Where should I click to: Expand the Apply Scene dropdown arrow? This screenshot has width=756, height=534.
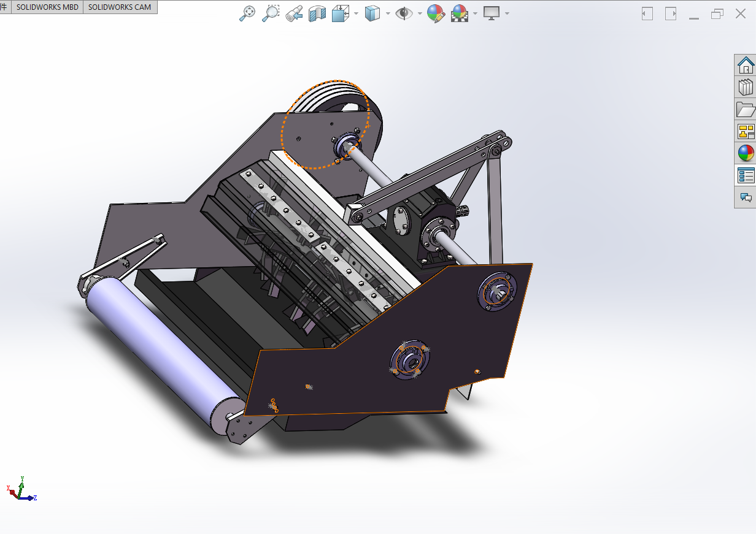(x=475, y=13)
